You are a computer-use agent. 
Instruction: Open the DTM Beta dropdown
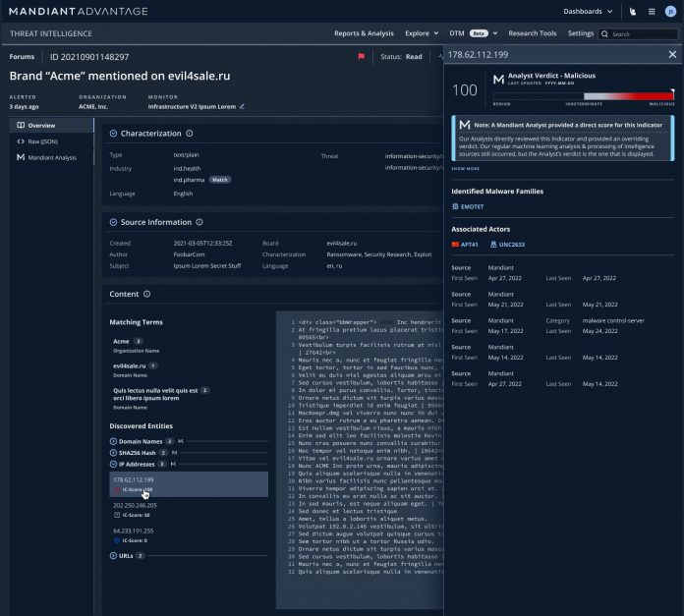pyautogui.click(x=474, y=33)
